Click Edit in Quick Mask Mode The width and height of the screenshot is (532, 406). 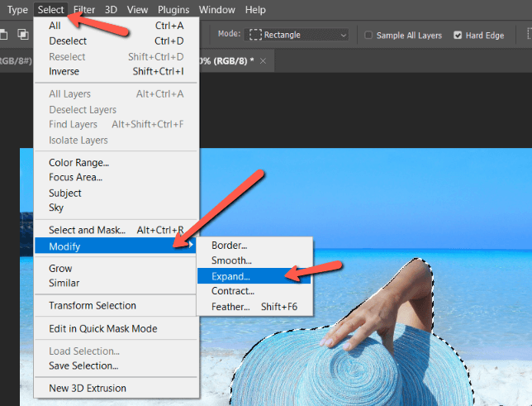pos(102,328)
